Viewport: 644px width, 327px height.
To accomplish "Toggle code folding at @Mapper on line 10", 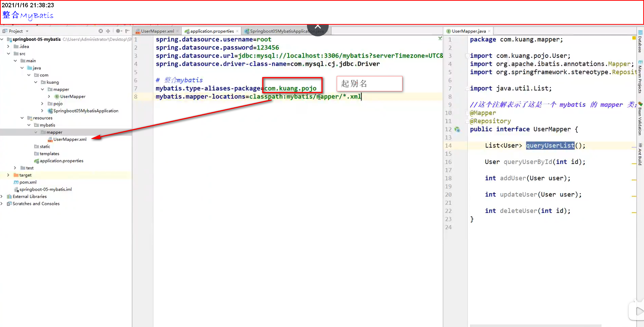I will coord(467,113).
